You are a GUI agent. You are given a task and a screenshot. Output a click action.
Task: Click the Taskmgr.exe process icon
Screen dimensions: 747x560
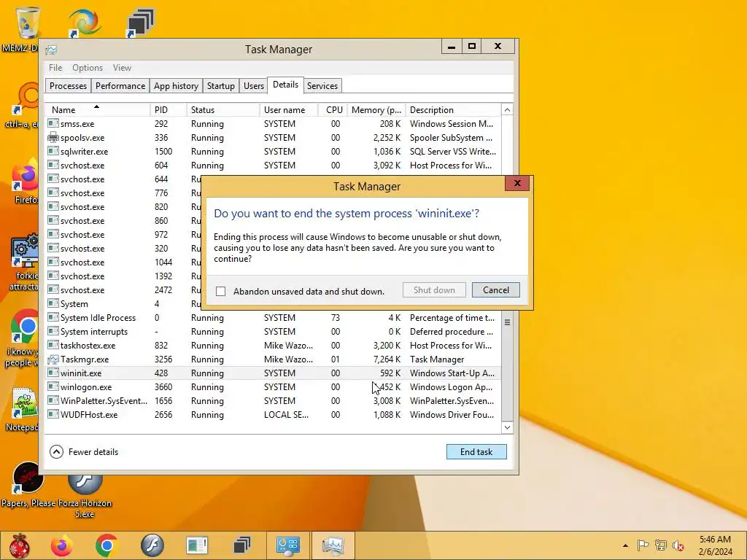point(53,359)
